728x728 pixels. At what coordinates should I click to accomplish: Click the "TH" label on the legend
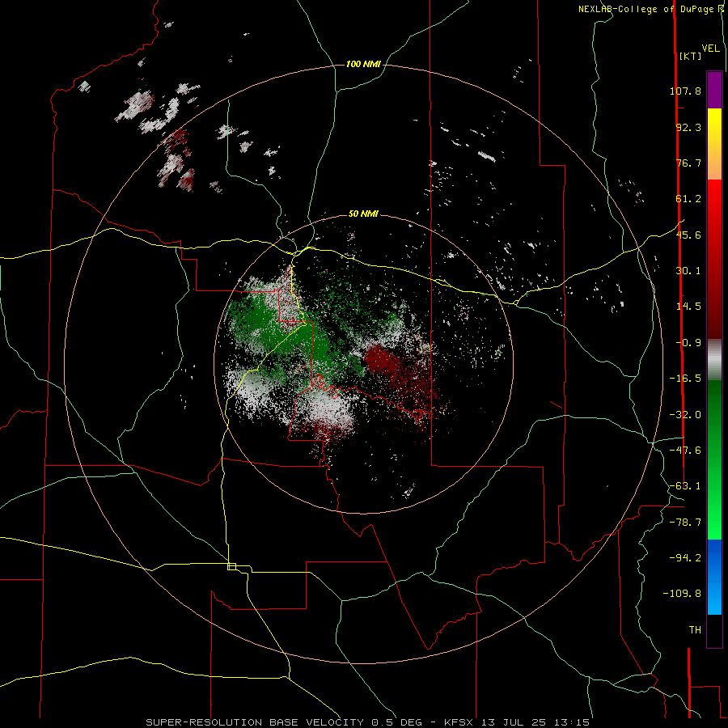pos(695,629)
